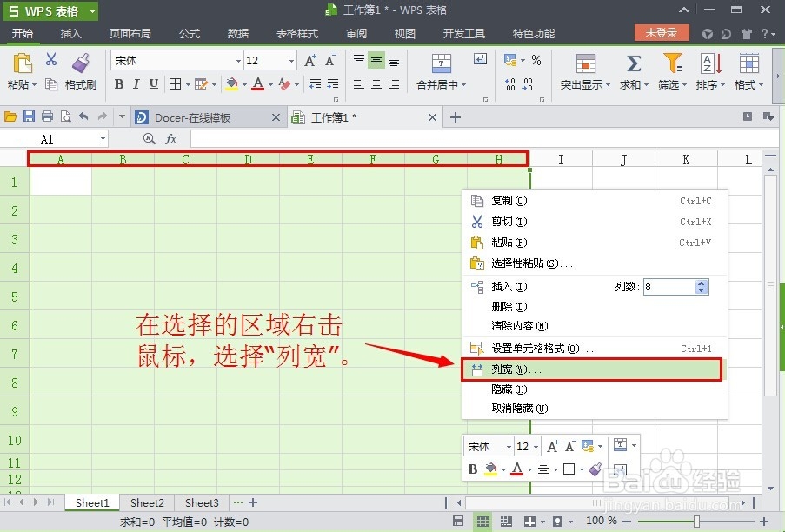Click the print icon in quick toolbar
785x532 pixels.
47,116
